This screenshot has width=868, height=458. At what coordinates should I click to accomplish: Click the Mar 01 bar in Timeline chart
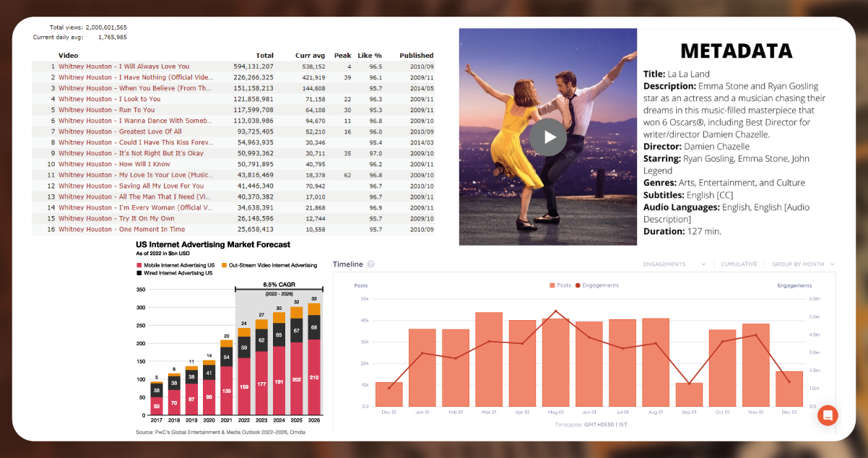click(489, 359)
